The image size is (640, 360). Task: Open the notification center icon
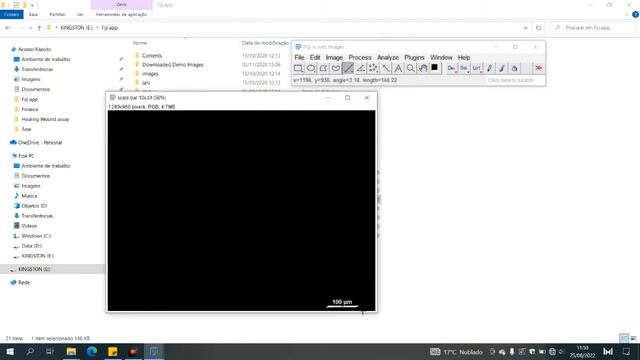pyautogui.click(x=626, y=351)
